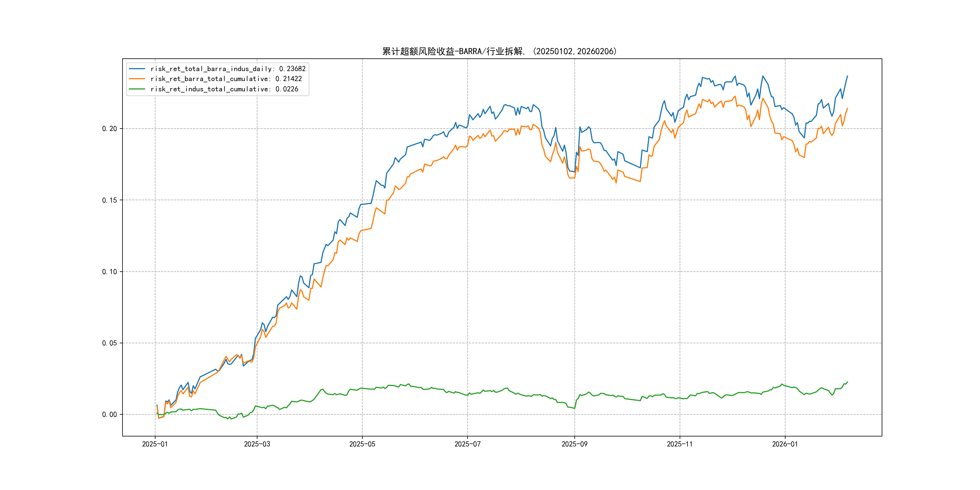Click the 0.05 y-axis tick label
This screenshot has width=980, height=490.
[109, 343]
